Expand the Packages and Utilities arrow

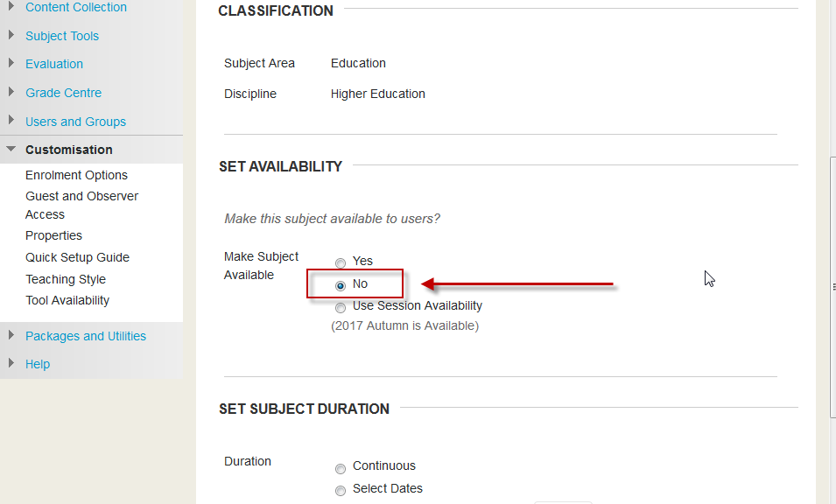click(x=11, y=336)
